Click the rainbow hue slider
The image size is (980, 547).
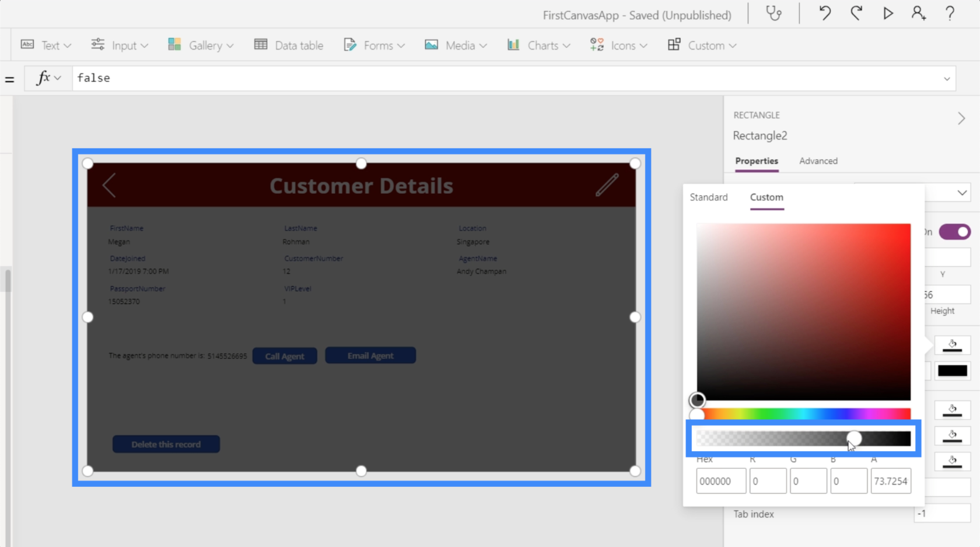[803, 414]
